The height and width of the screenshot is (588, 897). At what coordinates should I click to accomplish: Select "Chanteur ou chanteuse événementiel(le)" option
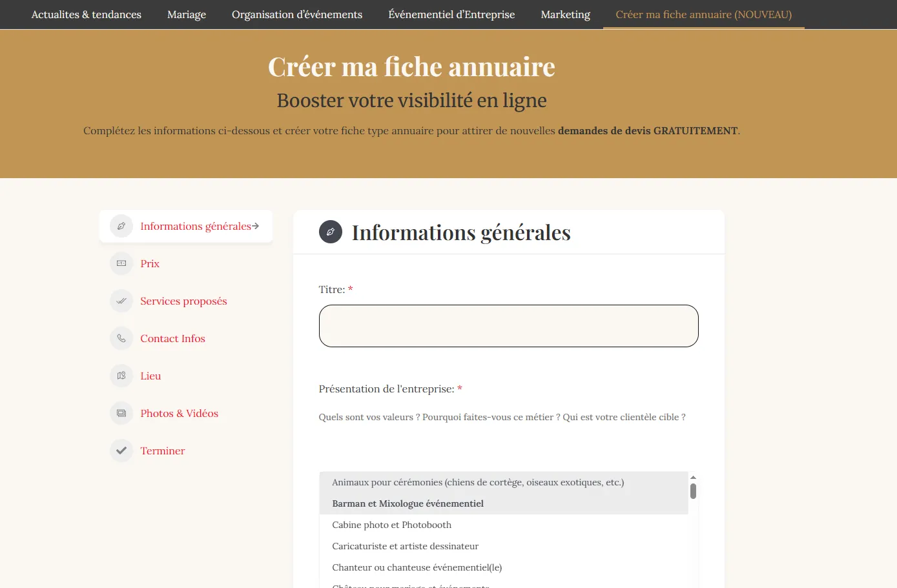(416, 567)
